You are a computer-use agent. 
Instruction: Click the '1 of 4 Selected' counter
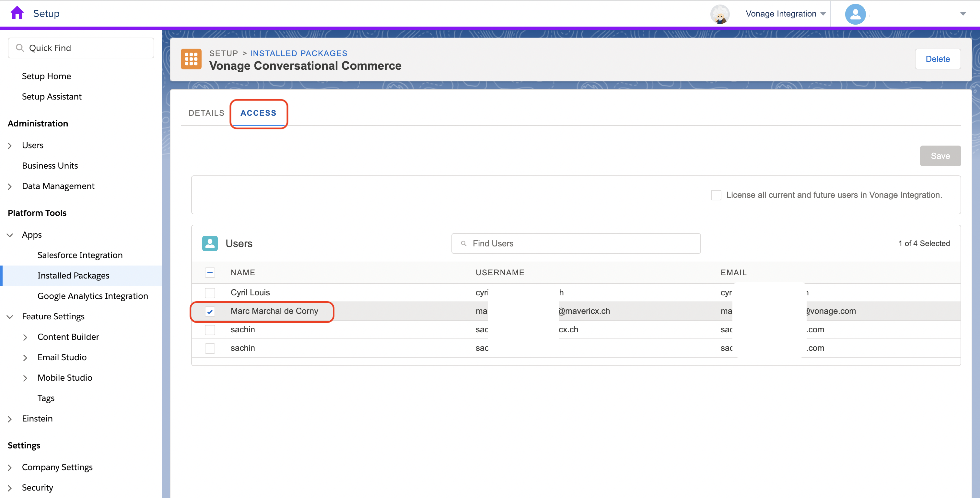[x=924, y=243]
